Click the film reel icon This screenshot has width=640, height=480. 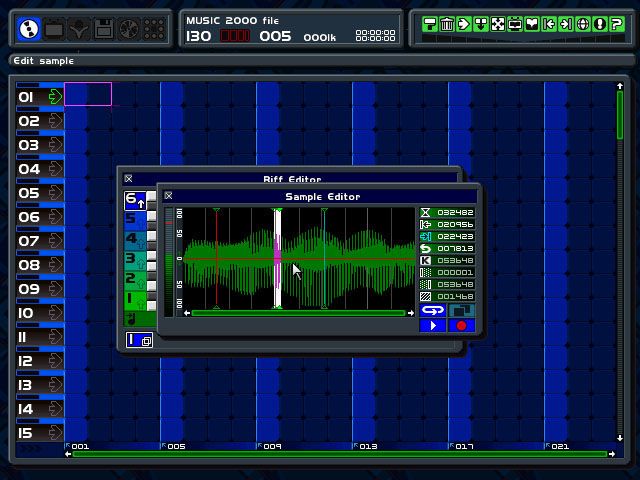(x=128, y=30)
